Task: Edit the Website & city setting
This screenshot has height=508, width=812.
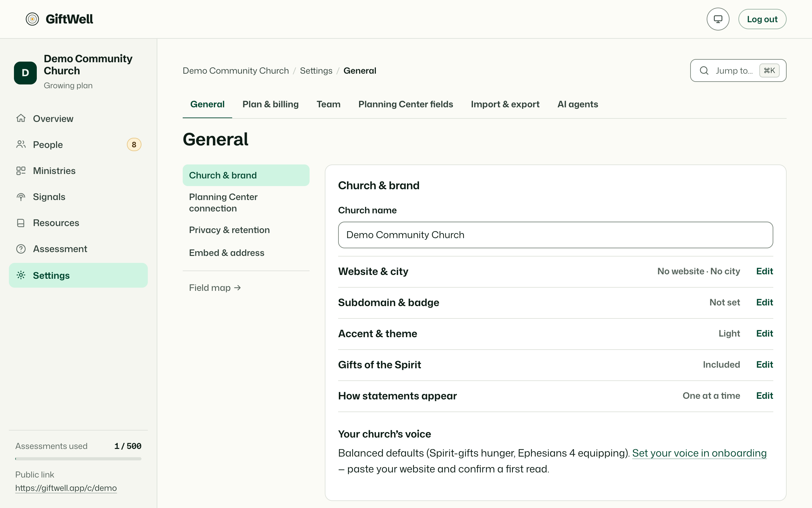Action: pyautogui.click(x=764, y=271)
